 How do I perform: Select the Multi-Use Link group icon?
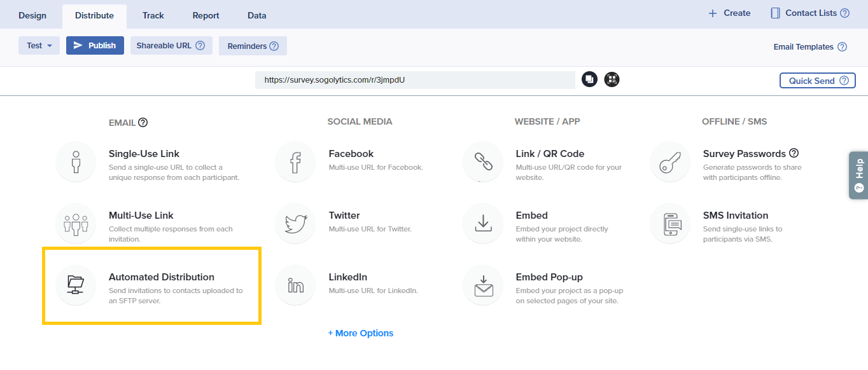coord(76,224)
